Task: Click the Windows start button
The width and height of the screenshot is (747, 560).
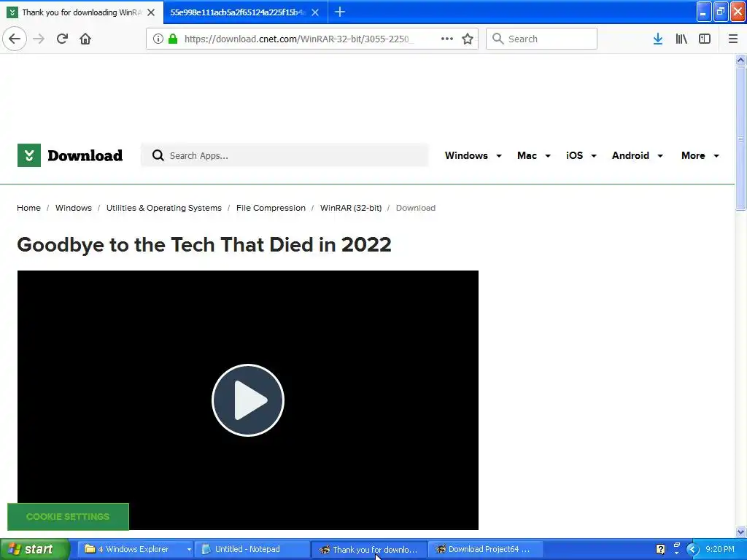Action: point(35,549)
